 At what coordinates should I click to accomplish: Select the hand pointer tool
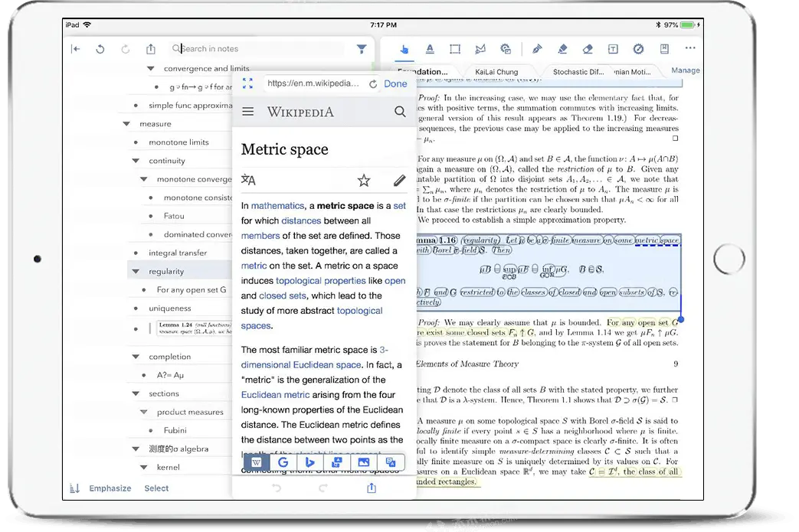pyautogui.click(x=404, y=49)
